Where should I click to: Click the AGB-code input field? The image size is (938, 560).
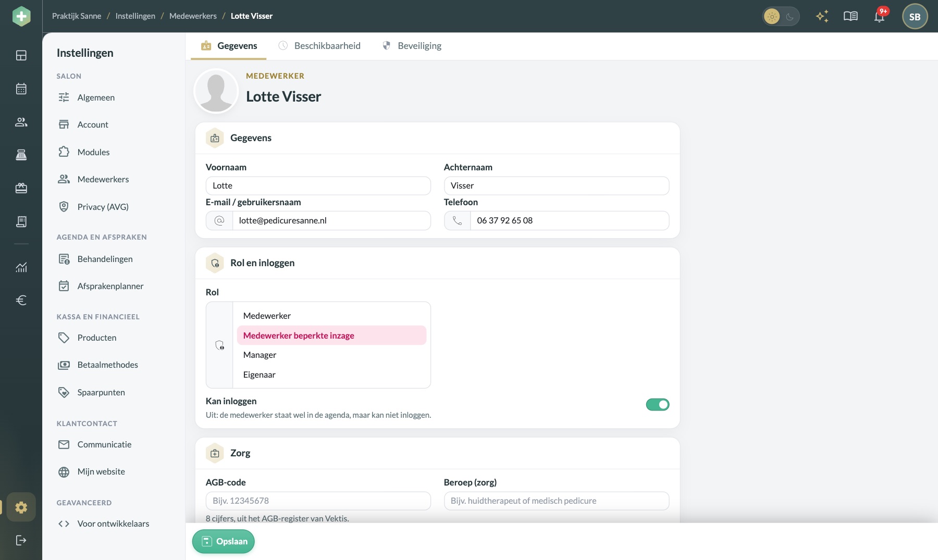(318, 501)
